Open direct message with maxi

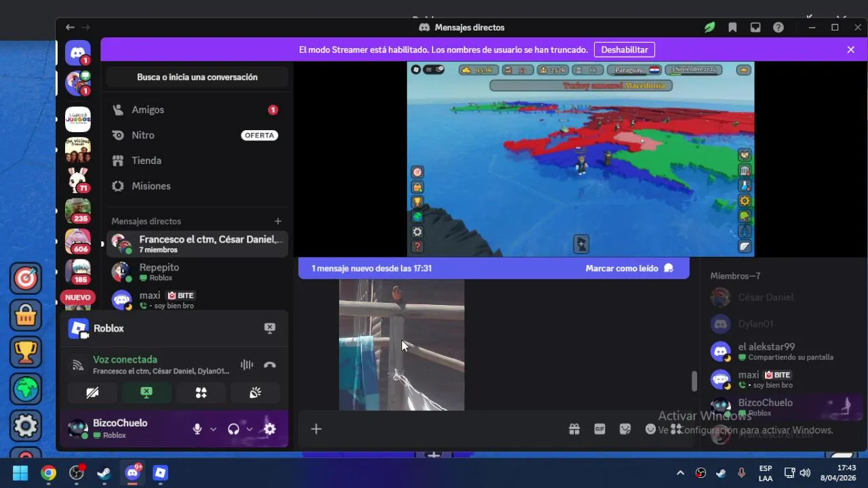coord(197,300)
